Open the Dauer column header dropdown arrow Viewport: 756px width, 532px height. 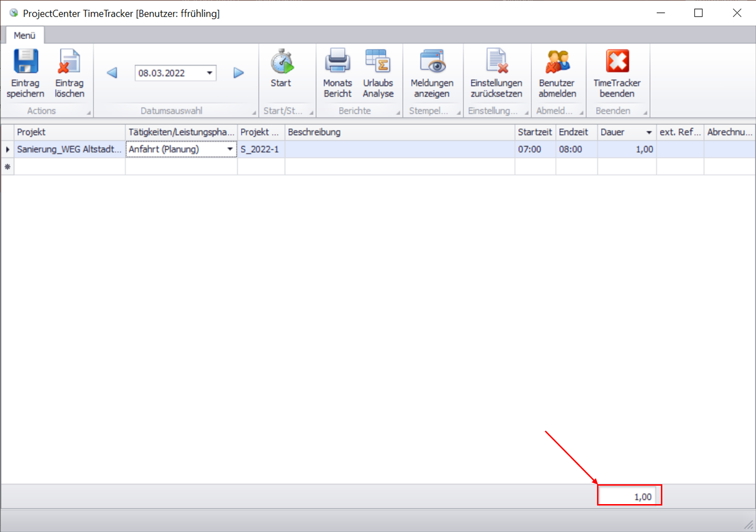tap(649, 132)
